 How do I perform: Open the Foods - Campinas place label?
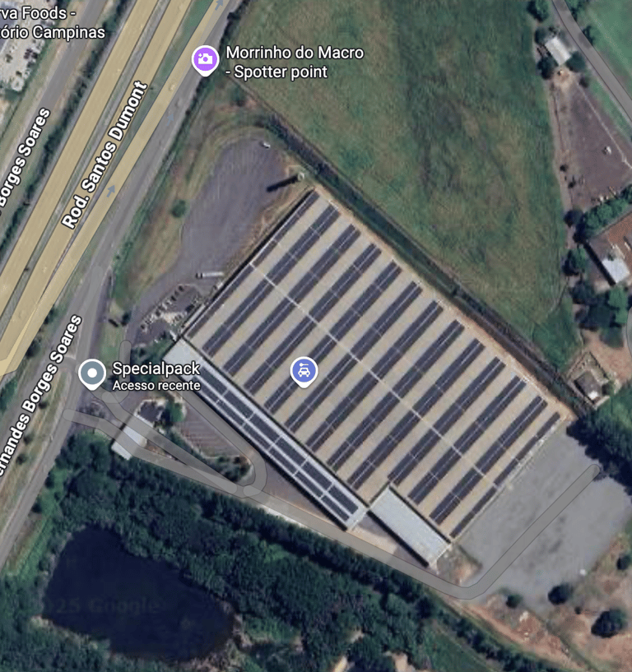(x=52, y=22)
